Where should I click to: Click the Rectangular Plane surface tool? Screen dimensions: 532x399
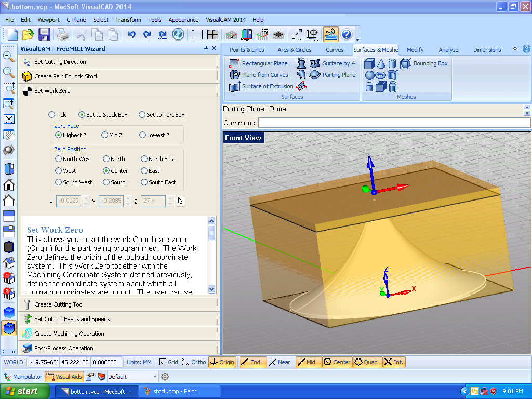coord(259,63)
